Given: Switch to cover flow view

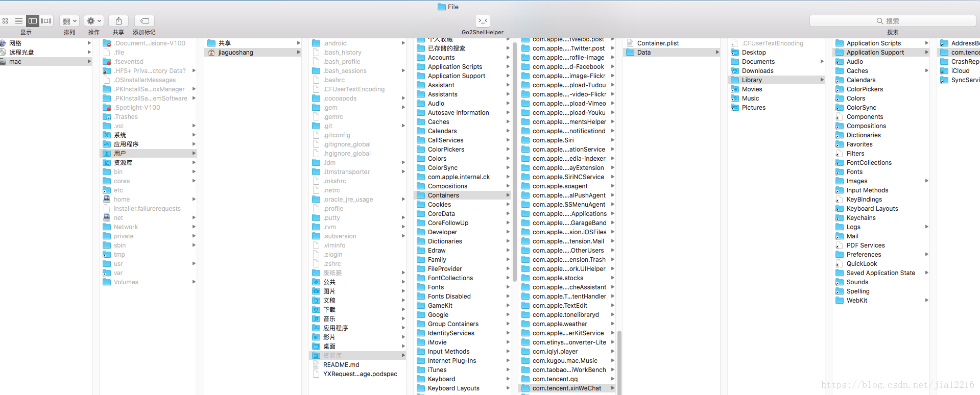Looking at the screenshot, I should 46,21.
